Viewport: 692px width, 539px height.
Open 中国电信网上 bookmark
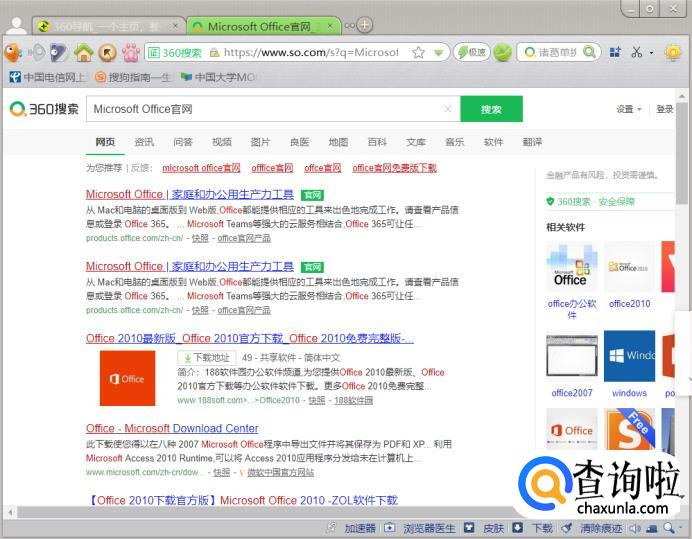coord(47,77)
